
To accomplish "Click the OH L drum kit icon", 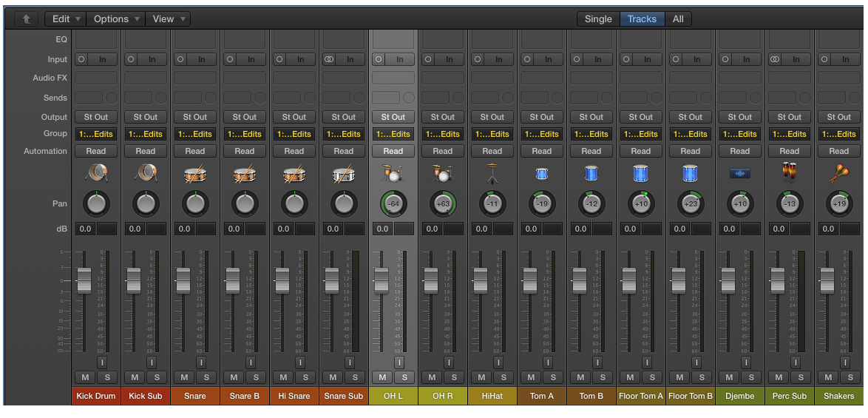I will pyautogui.click(x=393, y=174).
